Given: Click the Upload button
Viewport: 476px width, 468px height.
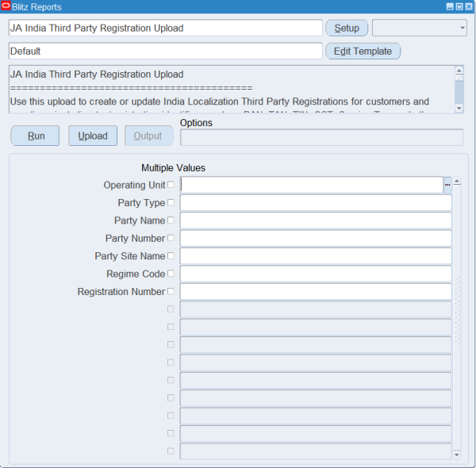Looking at the screenshot, I should [x=93, y=136].
